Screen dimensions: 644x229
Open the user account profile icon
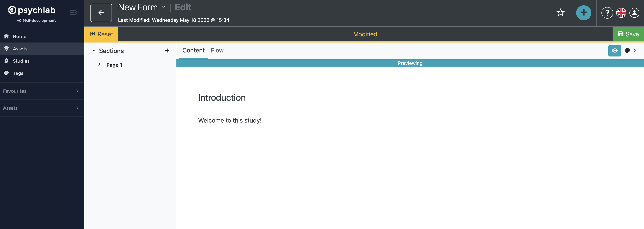[x=634, y=13]
